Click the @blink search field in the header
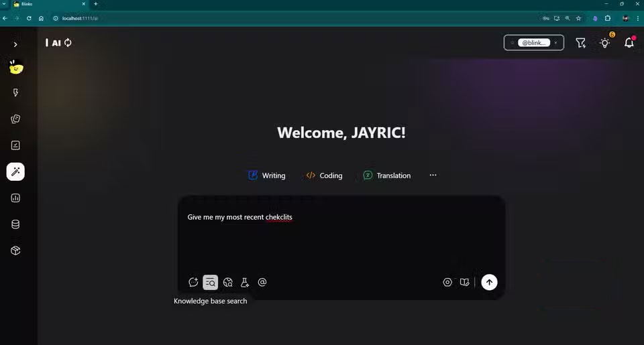 (x=533, y=43)
